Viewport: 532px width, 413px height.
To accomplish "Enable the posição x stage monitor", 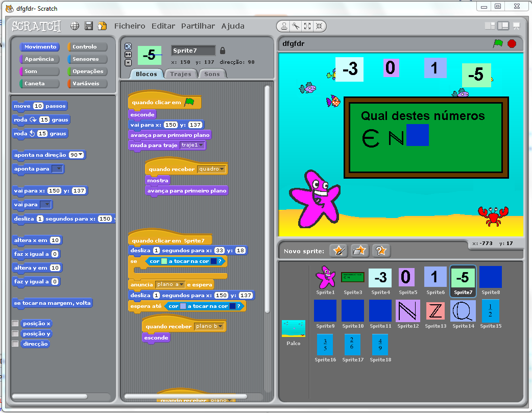I will pos(15,323).
